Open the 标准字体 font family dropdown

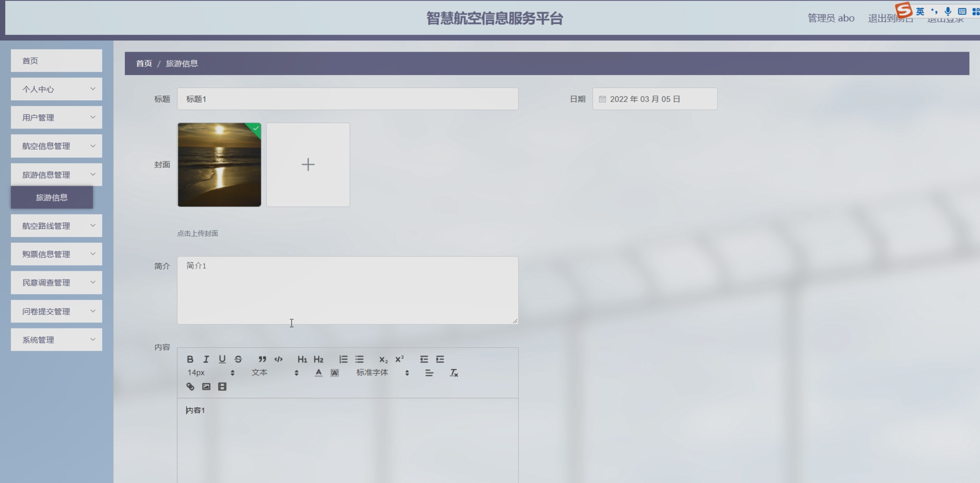(x=382, y=373)
